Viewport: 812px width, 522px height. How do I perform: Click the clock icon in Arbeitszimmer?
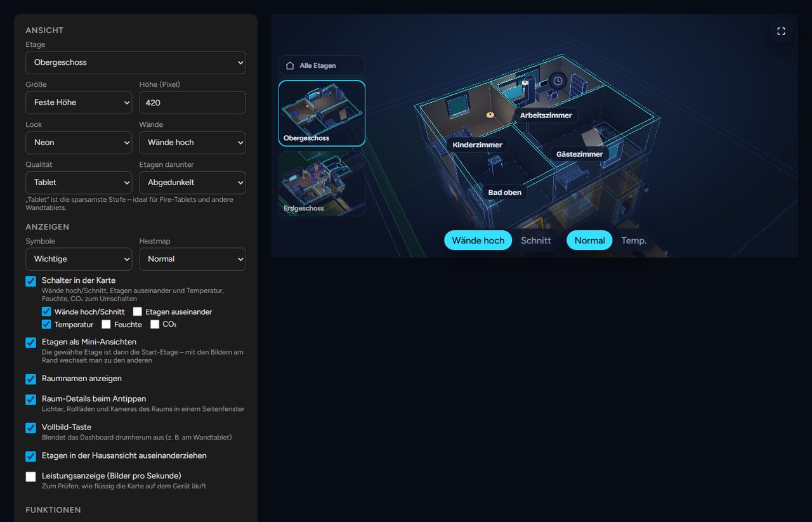(x=558, y=81)
